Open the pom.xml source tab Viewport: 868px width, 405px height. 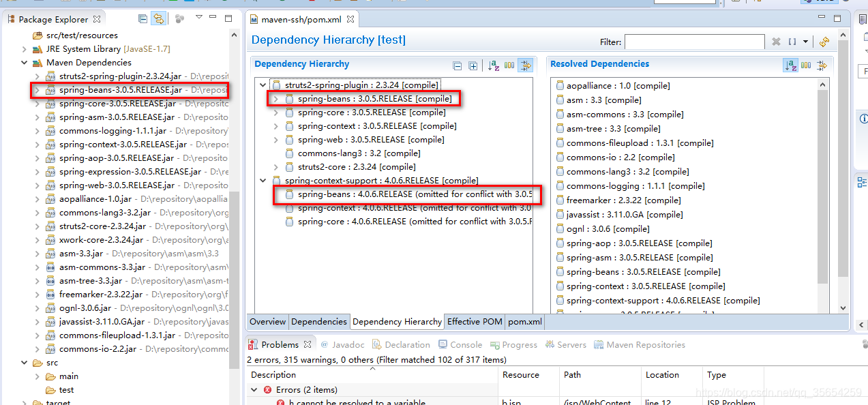coord(525,322)
